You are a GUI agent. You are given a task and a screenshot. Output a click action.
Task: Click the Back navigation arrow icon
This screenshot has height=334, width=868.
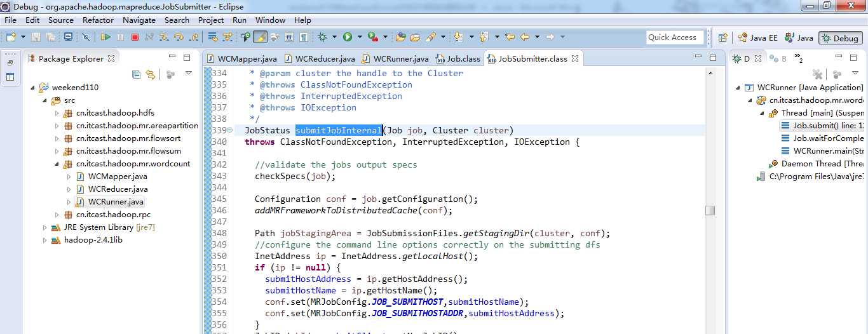526,37
